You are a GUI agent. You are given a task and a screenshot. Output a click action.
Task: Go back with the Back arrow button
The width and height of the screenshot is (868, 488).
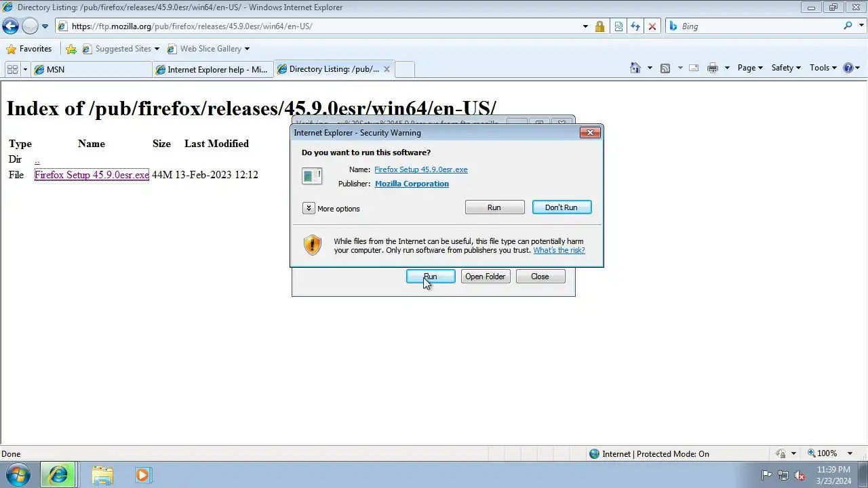[x=10, y=26]
